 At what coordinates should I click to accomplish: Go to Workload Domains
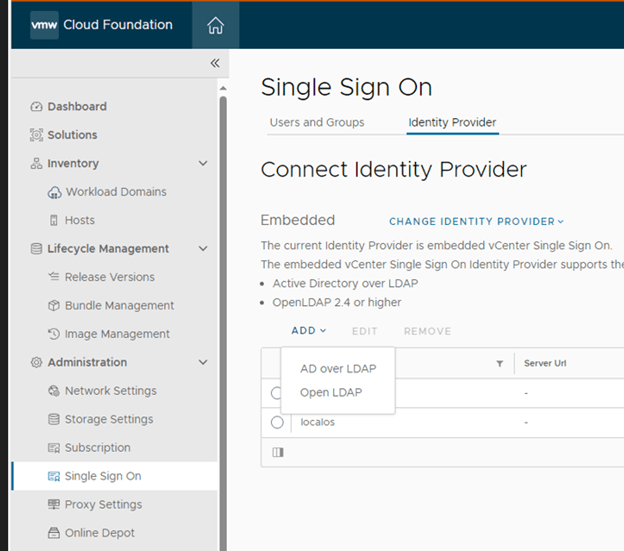pos(116,192)
